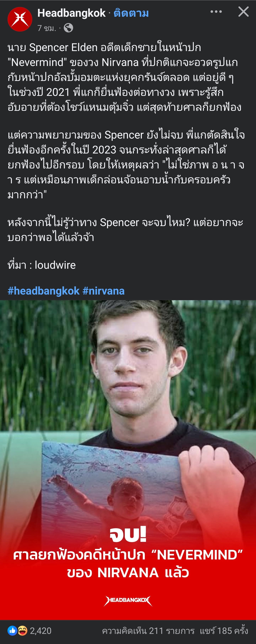Viewport: 256px width, 644px height.
Task: Tap the first paragraph about Spencer Elden
Action: point(124,77)
